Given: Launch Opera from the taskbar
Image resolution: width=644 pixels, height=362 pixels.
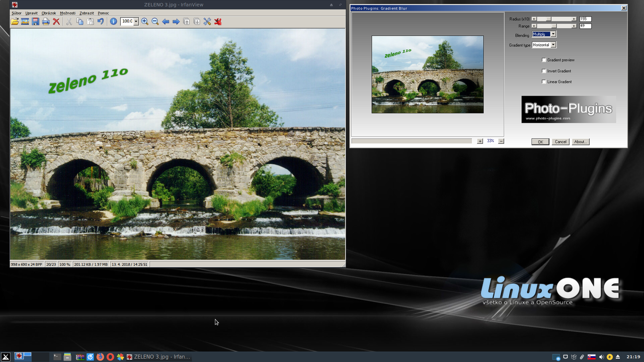Looking at the screenshot, I should 110,357.
